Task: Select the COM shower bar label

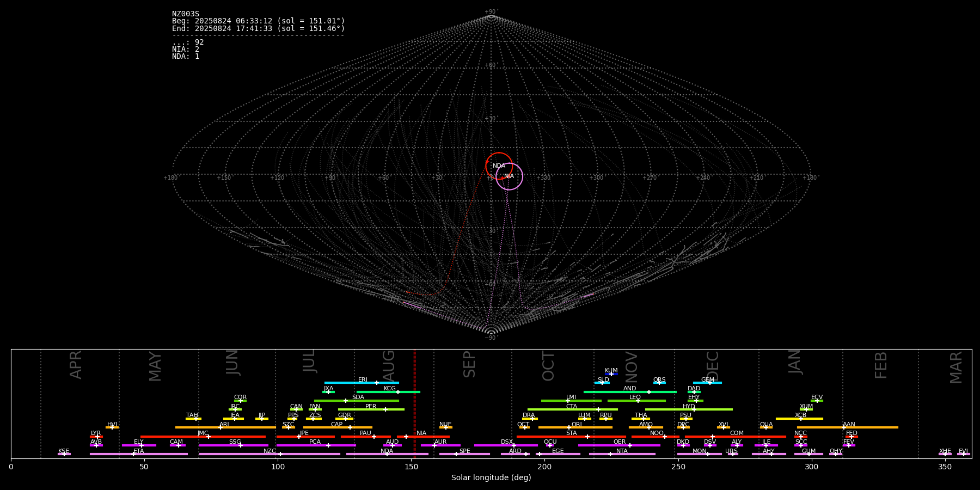Action: 737,433
